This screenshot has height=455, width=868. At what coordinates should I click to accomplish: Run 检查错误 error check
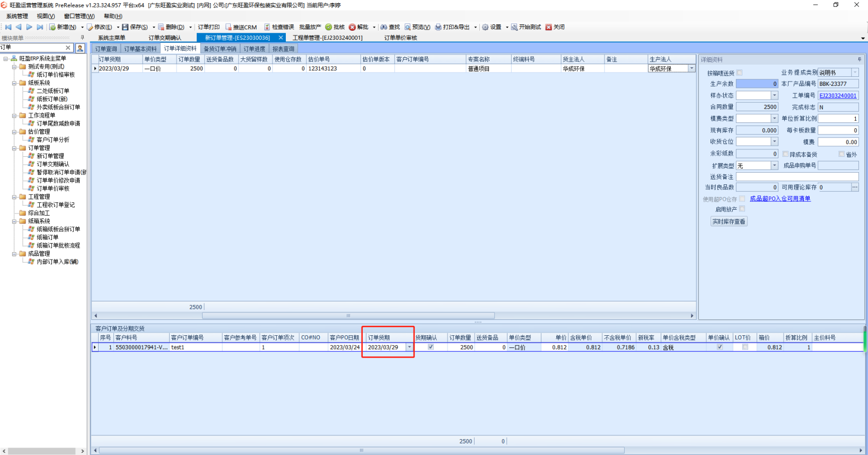(x=279, y=27)
